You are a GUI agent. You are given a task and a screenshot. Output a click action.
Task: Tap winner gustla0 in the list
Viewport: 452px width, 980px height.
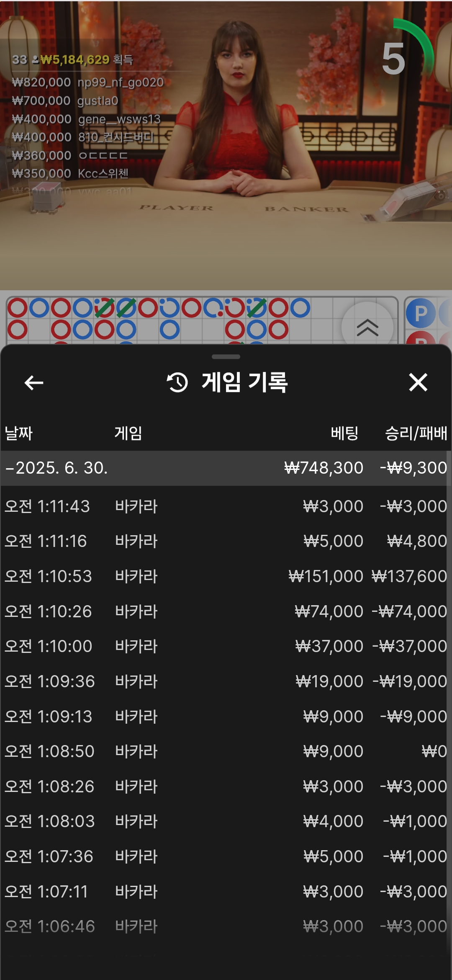click(x=98, y=101)
